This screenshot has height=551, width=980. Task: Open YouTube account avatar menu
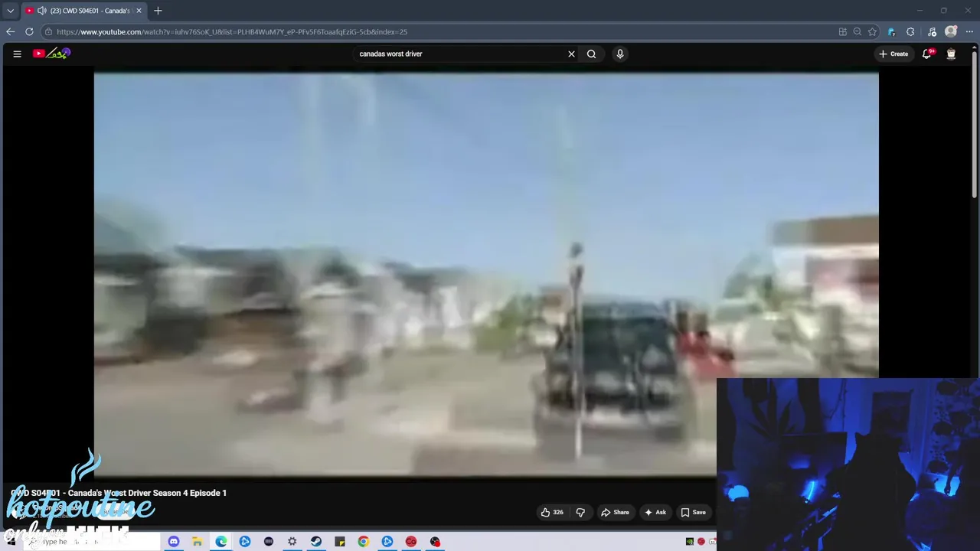951,54
